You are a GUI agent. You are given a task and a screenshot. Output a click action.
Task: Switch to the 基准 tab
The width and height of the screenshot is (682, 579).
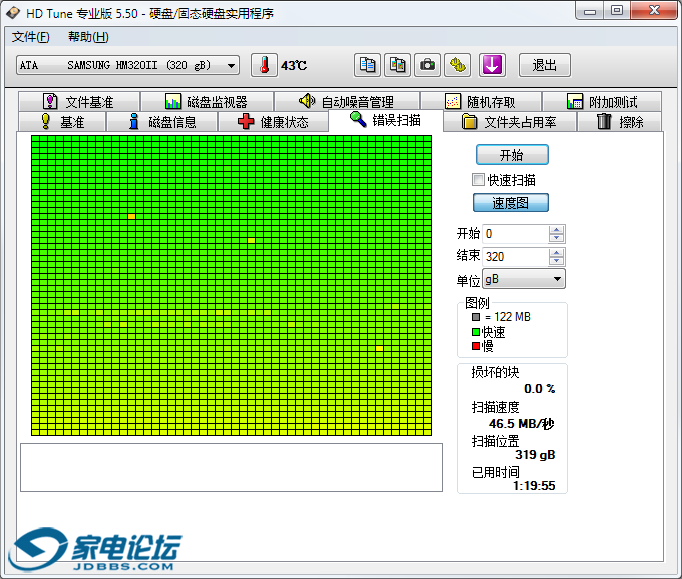62,121
